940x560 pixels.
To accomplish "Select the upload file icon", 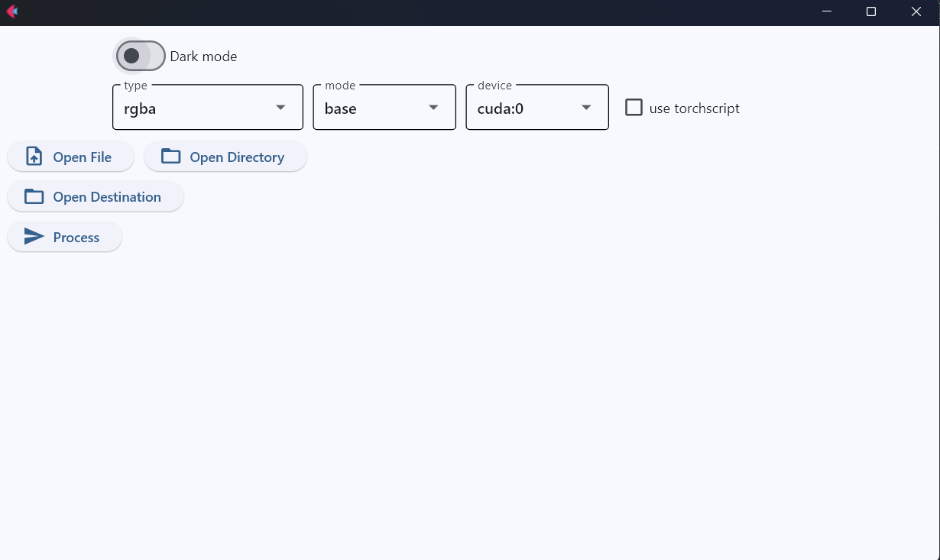I will (x=34, y=155).
